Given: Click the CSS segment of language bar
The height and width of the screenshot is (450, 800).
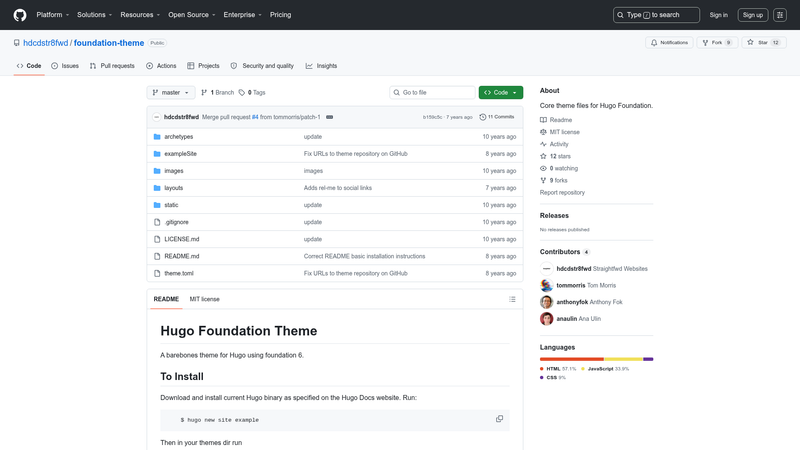Looking at the screenshot, I should (648, 359).
